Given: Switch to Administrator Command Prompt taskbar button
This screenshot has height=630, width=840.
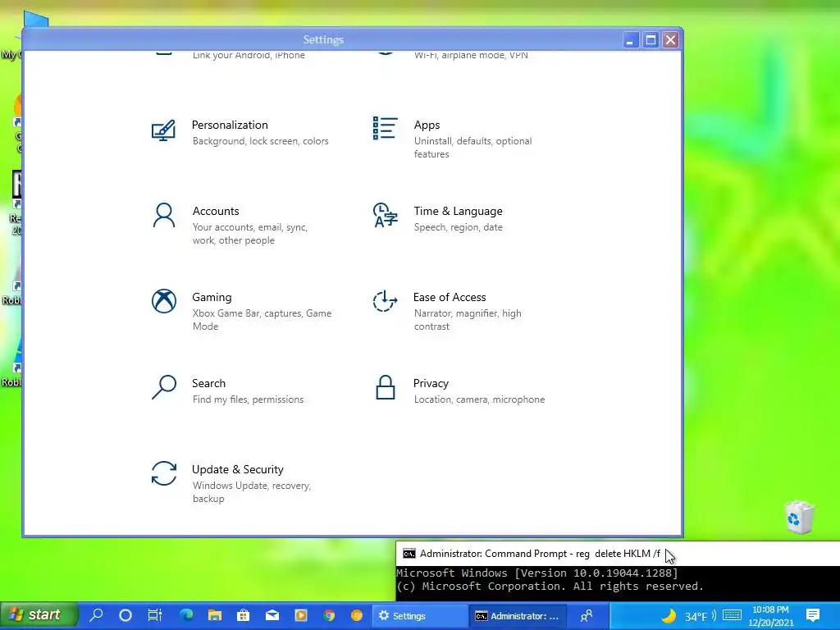Looking at the screenshot, I should [x=517, y=615].
